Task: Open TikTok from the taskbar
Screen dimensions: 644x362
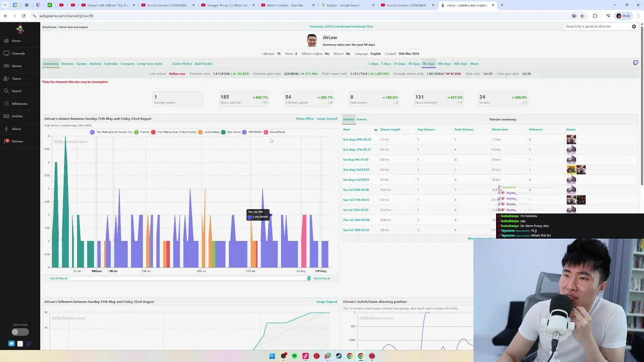Action: pos(305,356)
